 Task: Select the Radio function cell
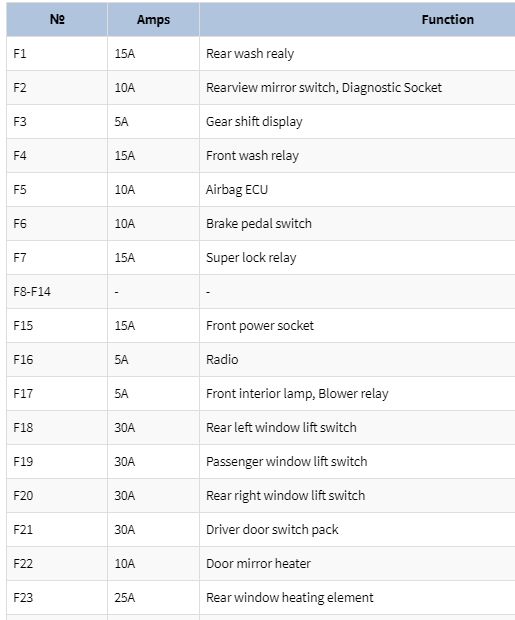coord(357,359)
